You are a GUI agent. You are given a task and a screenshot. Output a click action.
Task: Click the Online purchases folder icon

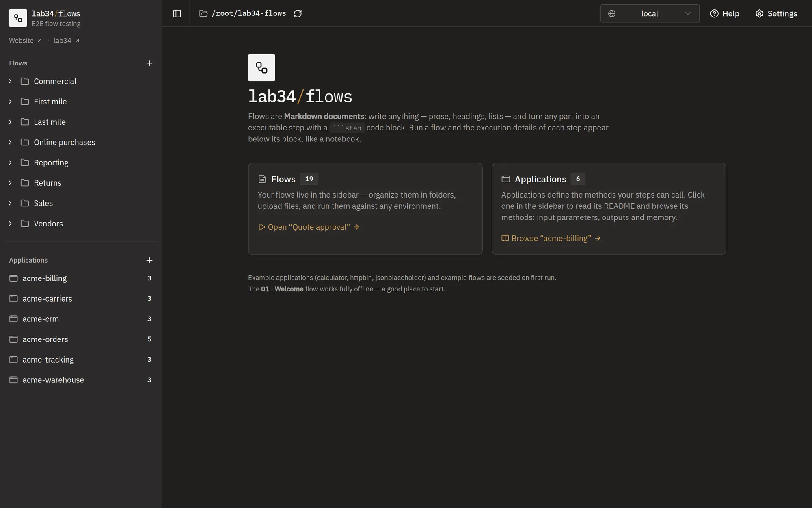(x=25, y=142)
